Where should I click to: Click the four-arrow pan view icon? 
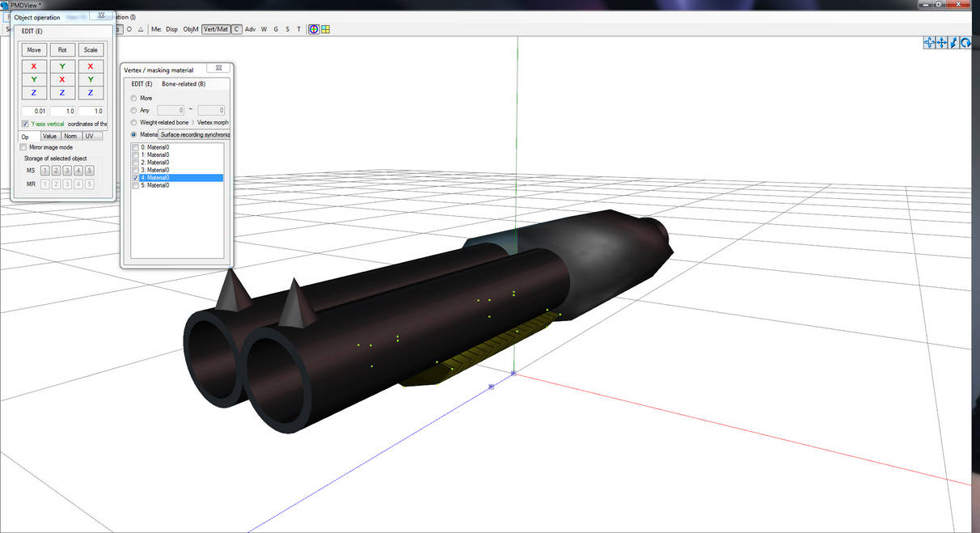pos(942,43)
